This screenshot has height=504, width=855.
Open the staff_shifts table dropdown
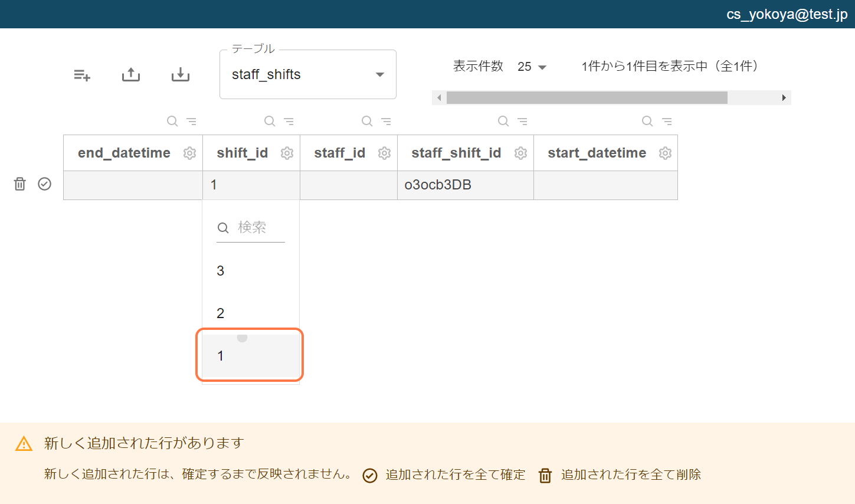[307, 74]
